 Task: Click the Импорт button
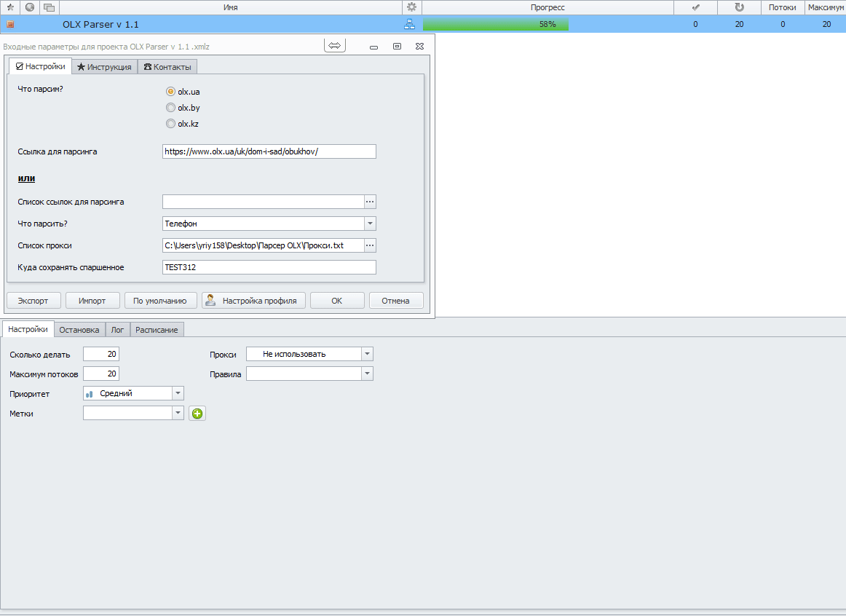point(92,301)
